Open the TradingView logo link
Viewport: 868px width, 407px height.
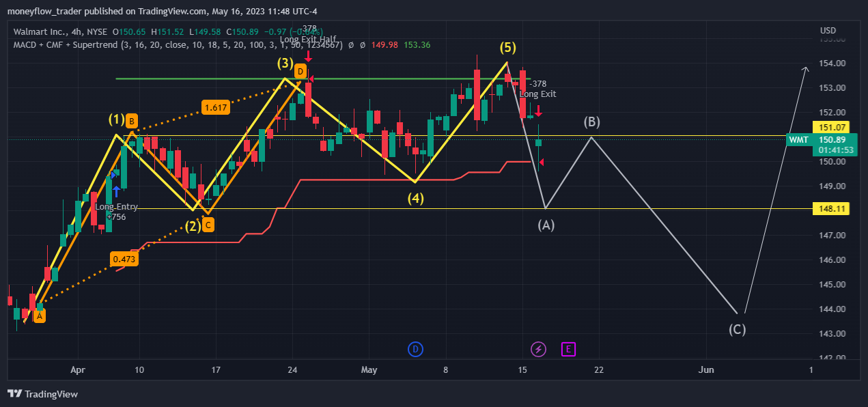point(42,394)
